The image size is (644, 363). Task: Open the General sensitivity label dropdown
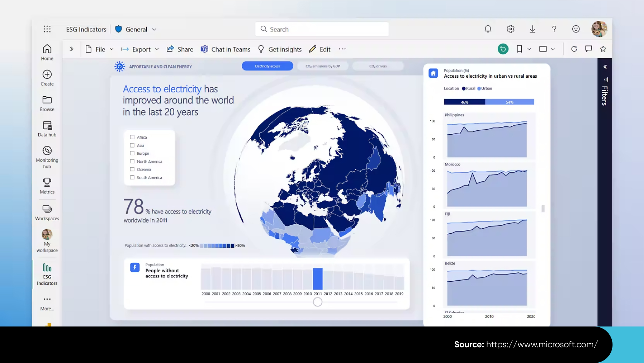(154, 29)
